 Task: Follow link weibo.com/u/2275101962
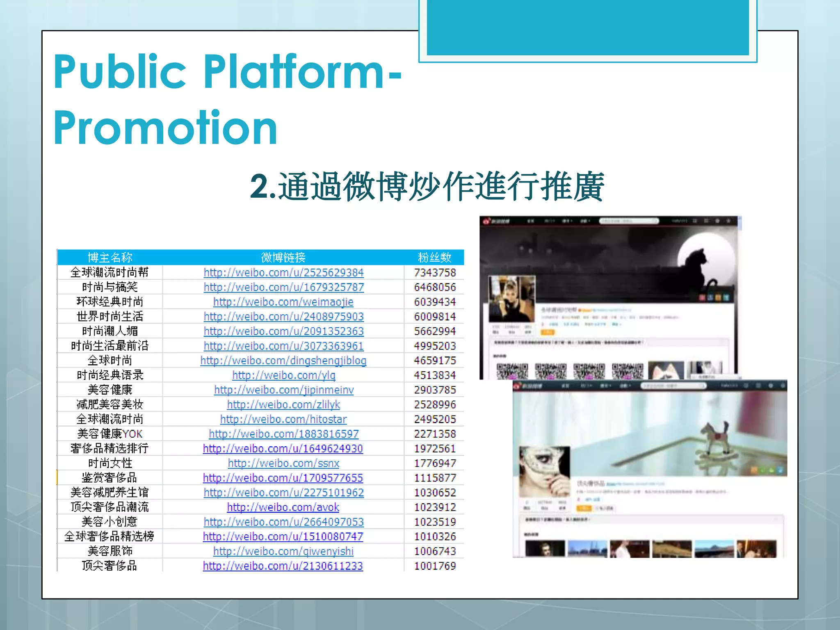tap(283, 493)
